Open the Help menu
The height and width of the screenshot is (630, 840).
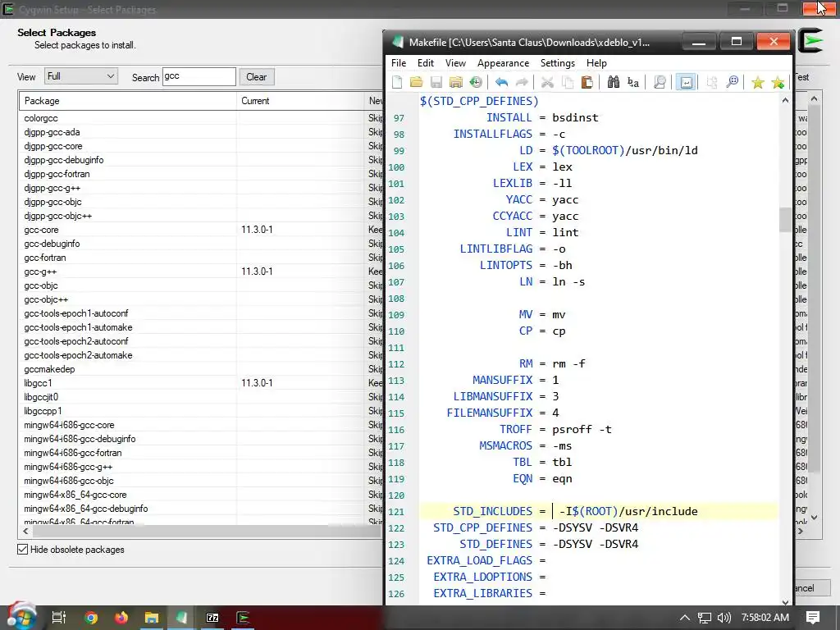coord(596,63)
